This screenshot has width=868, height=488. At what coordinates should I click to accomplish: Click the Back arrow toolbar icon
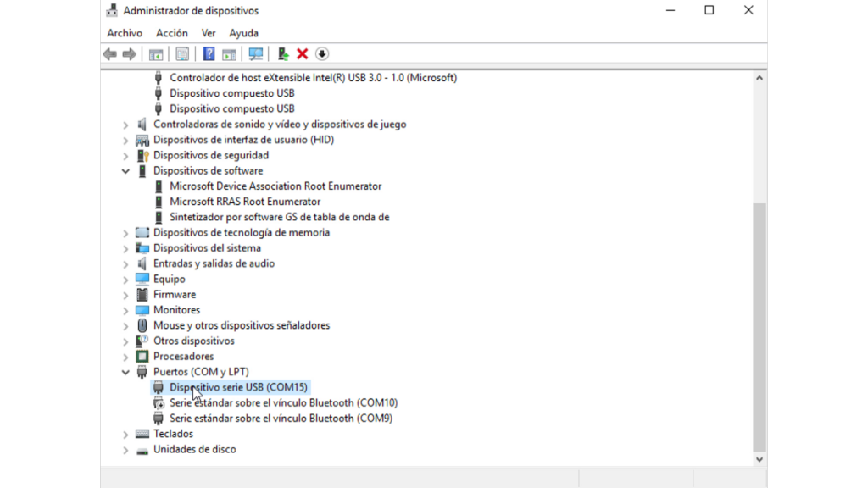[109, 54]
